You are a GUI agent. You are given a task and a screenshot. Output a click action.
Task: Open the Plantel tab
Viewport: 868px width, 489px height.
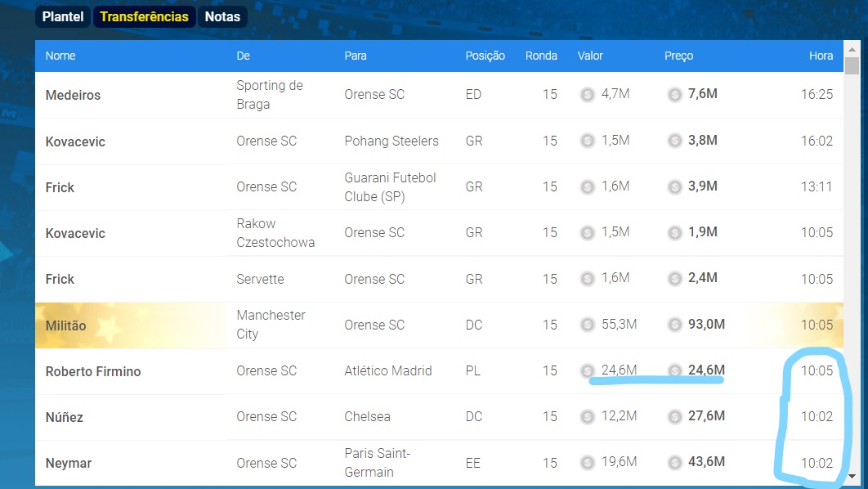coord(63,16)
